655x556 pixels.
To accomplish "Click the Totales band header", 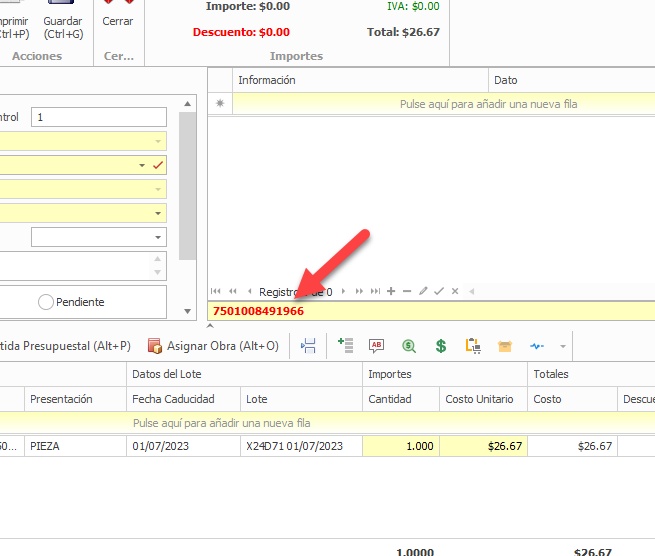I will [x=591, y=374].
